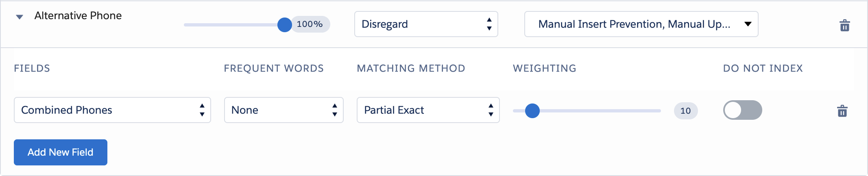Click the Do Not Index column header
The height and width of the screenshot is (176, 868).
click(763, 68)
